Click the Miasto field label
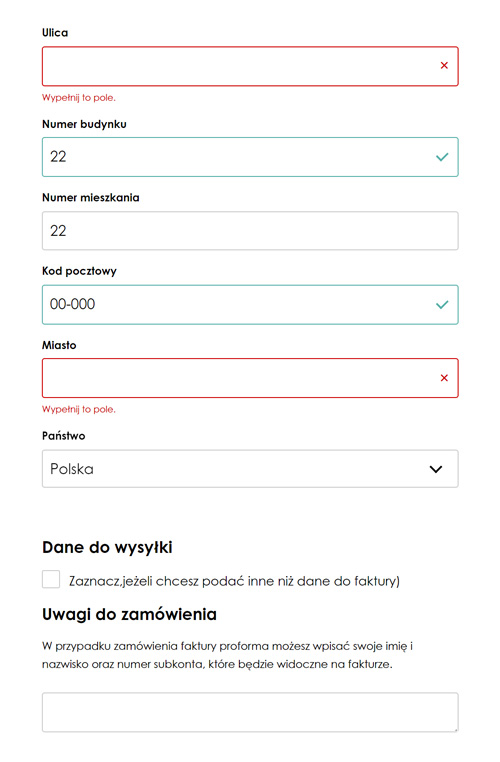This screenshot has height=762, width=500. 59,345
